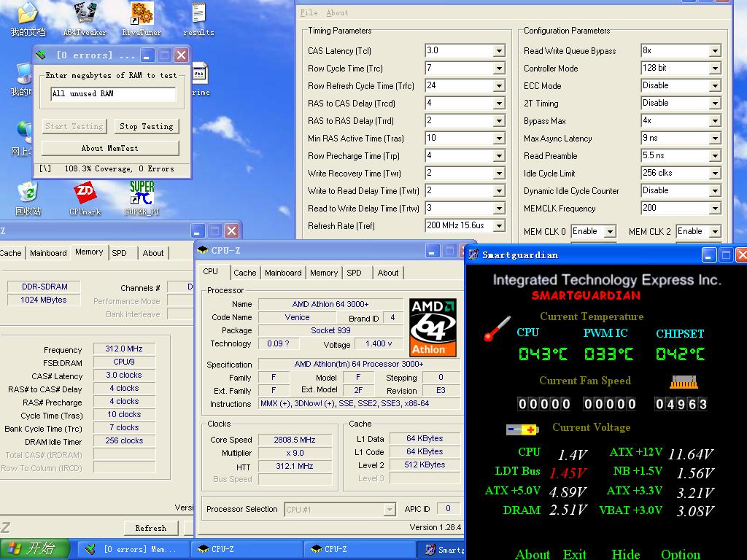Click the battery icon beside Current Voltage
Viewport: 747px width, 560px height.
pos(522,429)
